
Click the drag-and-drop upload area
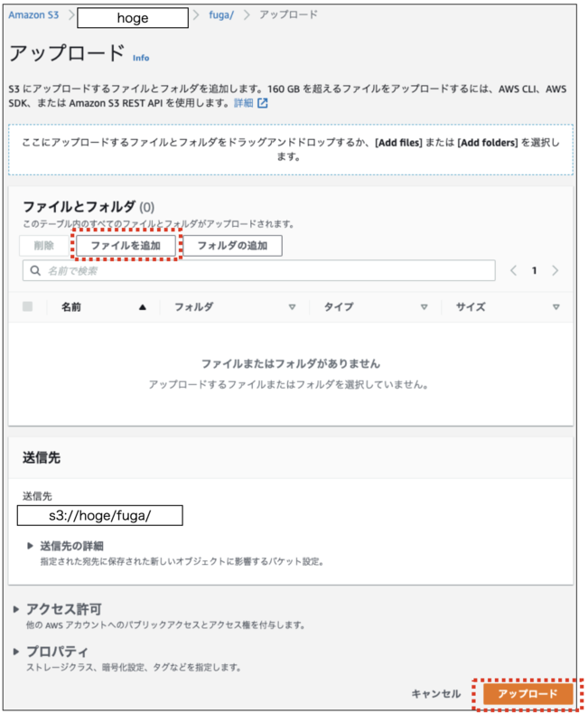pyautogui.click(x=291, y=149)
